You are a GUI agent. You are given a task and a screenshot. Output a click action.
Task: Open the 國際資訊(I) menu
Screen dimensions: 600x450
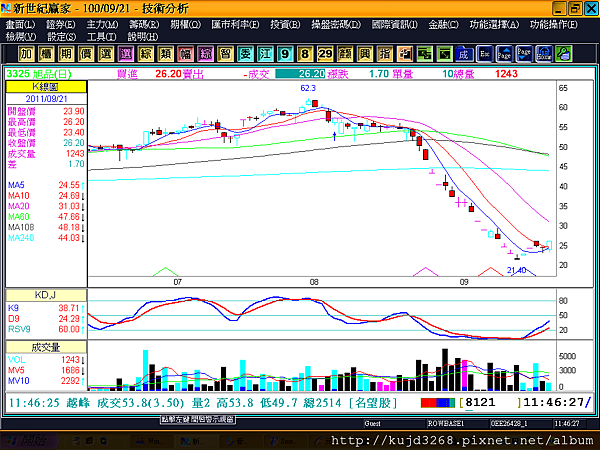[395, 25]
